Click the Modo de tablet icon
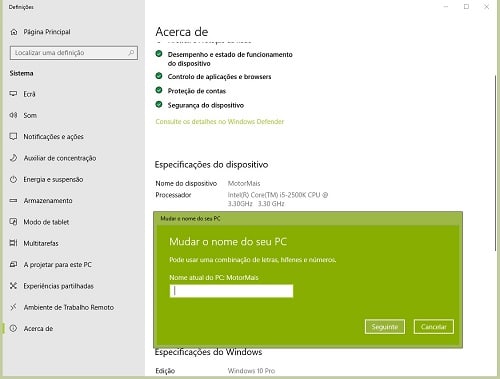 pos(13,222)
